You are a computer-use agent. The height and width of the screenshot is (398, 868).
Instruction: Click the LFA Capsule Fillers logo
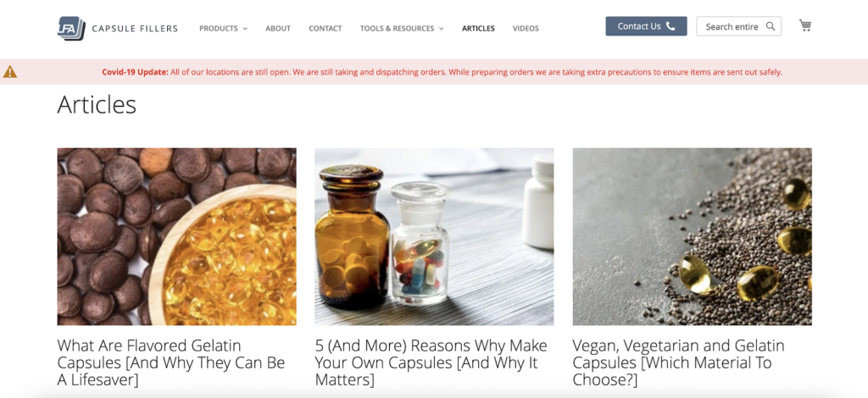point(117,28)
